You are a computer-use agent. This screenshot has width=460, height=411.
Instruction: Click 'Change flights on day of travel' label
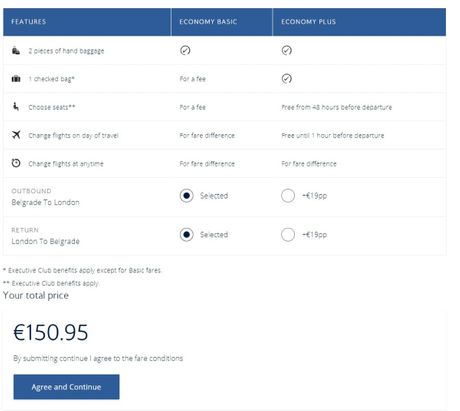click(x=73, y=135)
